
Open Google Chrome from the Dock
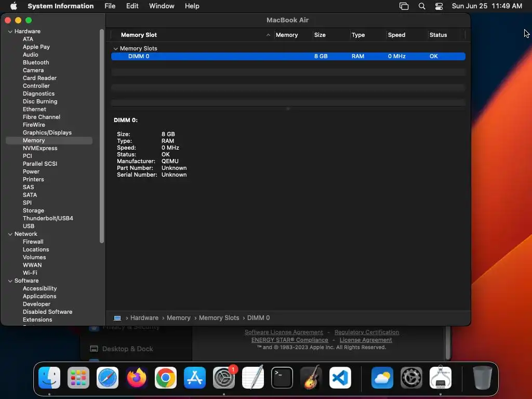pyautogui.click(x=166, y=378)
